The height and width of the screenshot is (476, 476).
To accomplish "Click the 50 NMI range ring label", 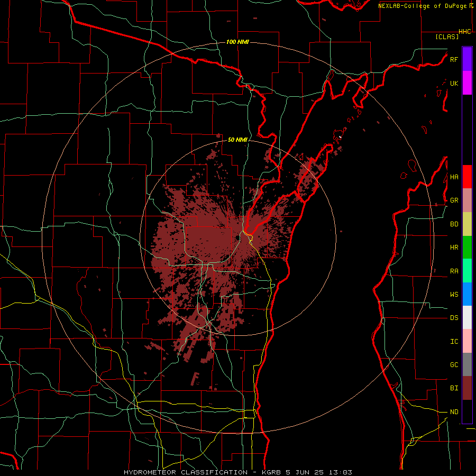I will (x=237, y=140).
